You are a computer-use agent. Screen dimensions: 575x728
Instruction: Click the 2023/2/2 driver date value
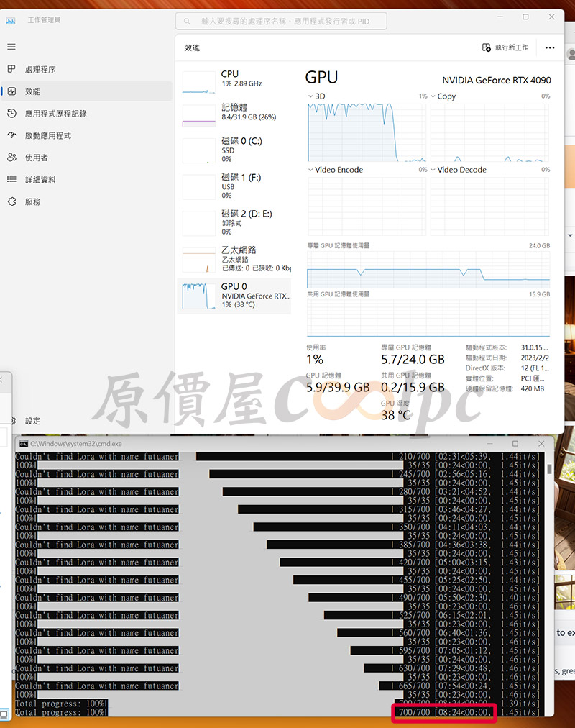pyautogui.click(x=535, y=358)
